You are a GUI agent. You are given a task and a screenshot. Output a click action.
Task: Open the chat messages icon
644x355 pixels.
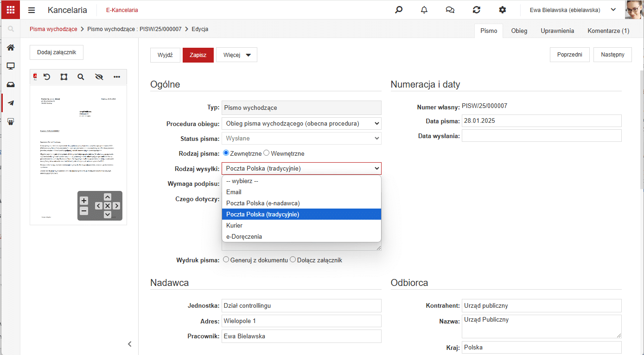pyautogui.click(x=450, y=10)
